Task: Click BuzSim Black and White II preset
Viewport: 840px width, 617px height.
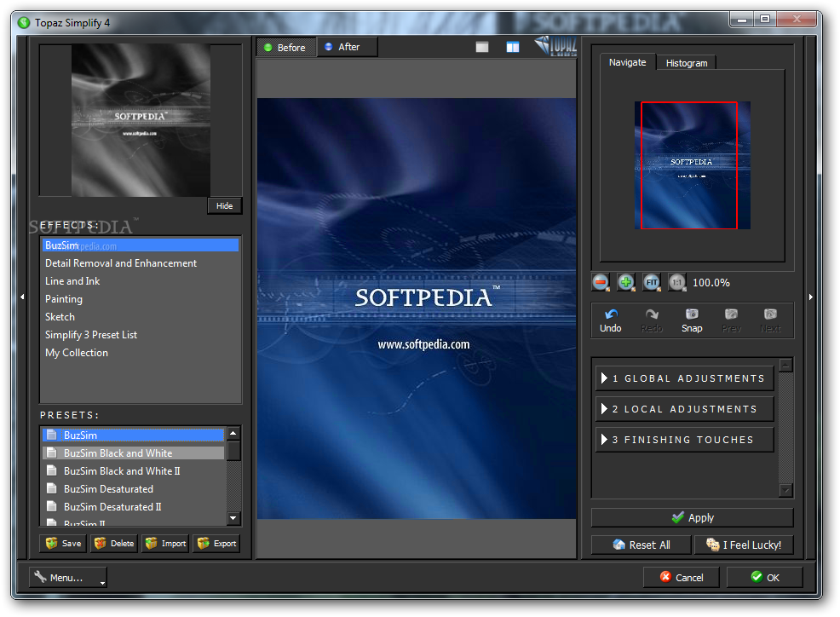Action: click(x=134, y=470)
